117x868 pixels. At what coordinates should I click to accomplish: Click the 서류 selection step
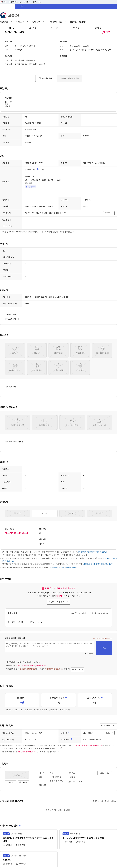(18, 513)
